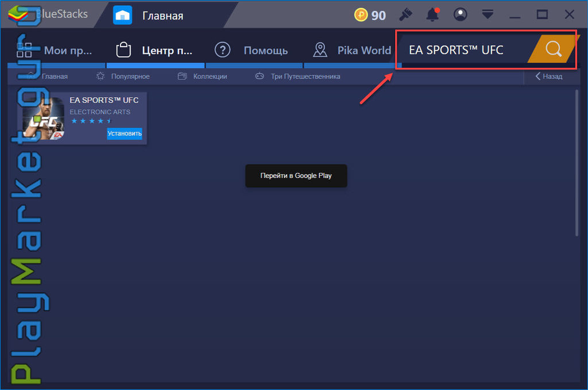Open Центр приложений tab
588x390 pixels.
155,50
